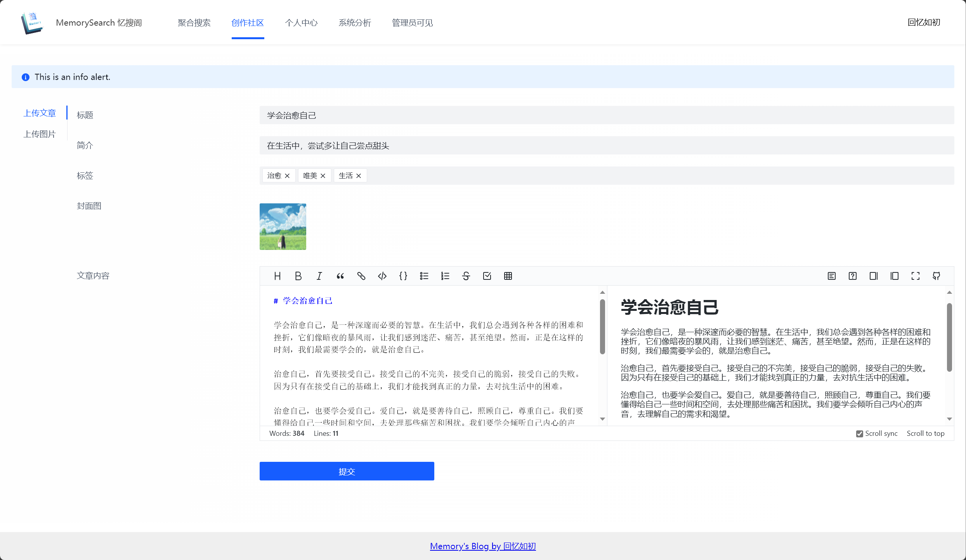Image resolution: width=966 pixels, height=560 pixels.
Task: Open the 创作社区 nav tab
Action: [x=248, y=23]
